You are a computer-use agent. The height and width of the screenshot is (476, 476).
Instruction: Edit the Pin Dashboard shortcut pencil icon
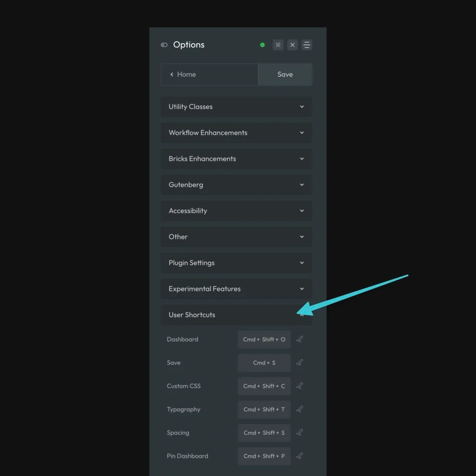300,456
